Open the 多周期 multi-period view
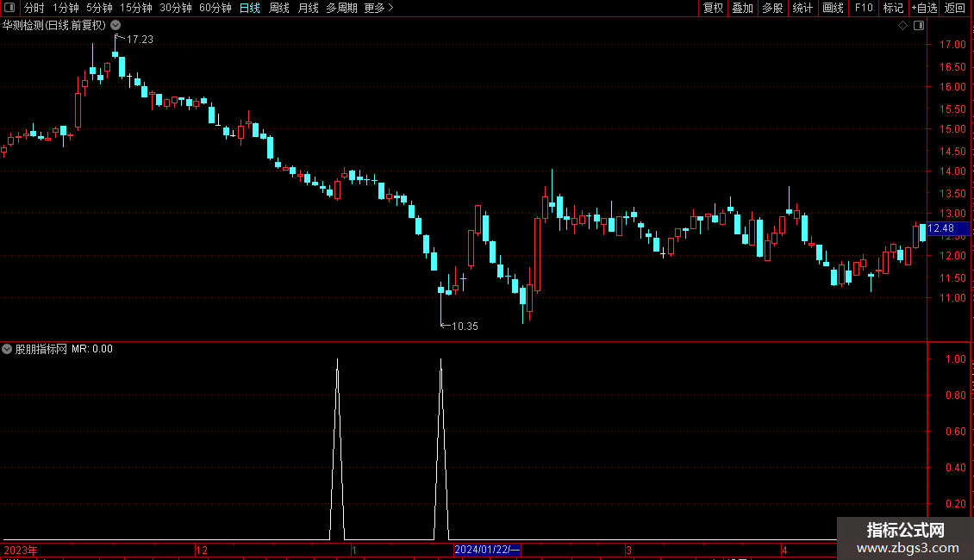Viewport: 974px width, 560px height. pos(341,8)
